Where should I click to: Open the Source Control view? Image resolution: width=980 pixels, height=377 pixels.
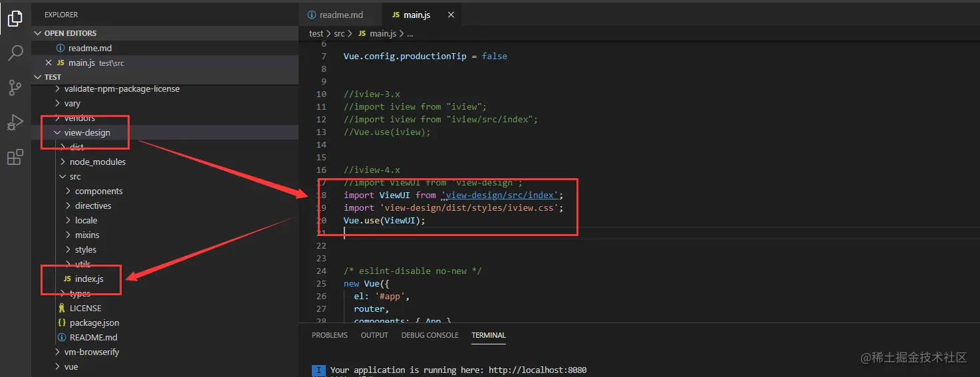[x=15, y=88]
